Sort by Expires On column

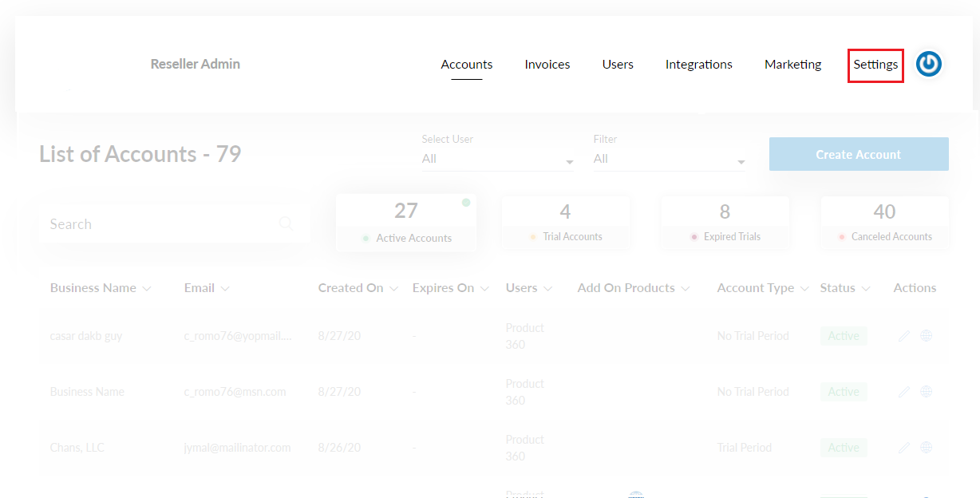click(451, 288)
